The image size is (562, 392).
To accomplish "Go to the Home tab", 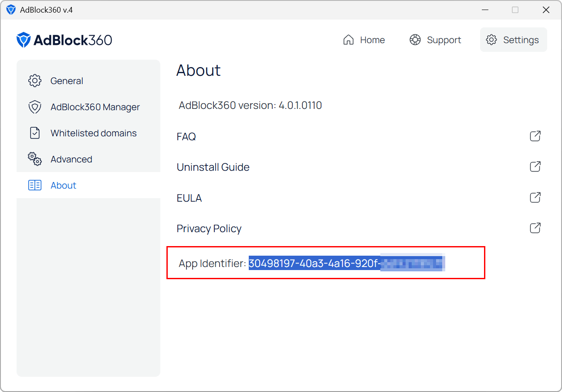I will click(364, 40).
